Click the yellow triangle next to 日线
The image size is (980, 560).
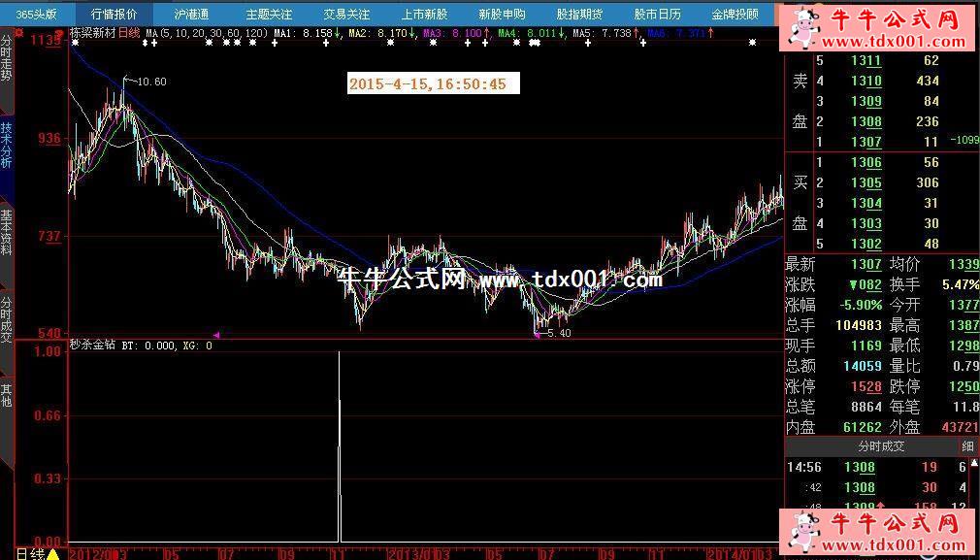click(x=53, y=554)
